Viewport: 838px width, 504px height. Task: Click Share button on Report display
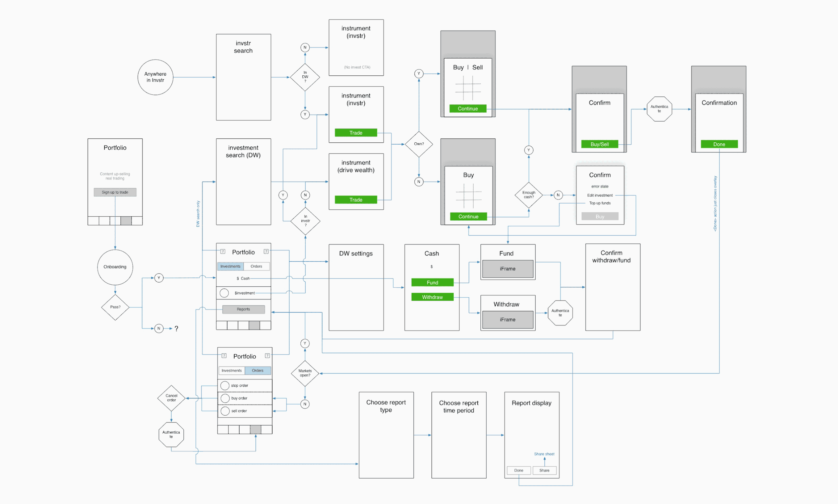544,471
